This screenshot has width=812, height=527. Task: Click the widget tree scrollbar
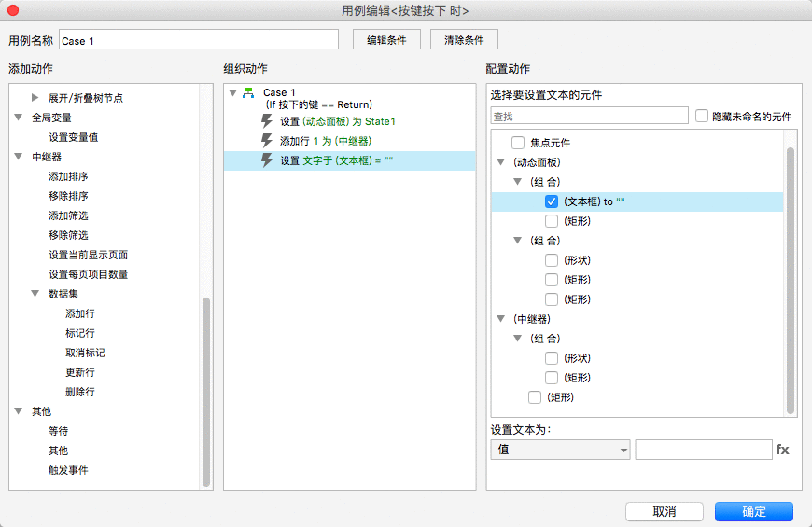coord(791,280)
